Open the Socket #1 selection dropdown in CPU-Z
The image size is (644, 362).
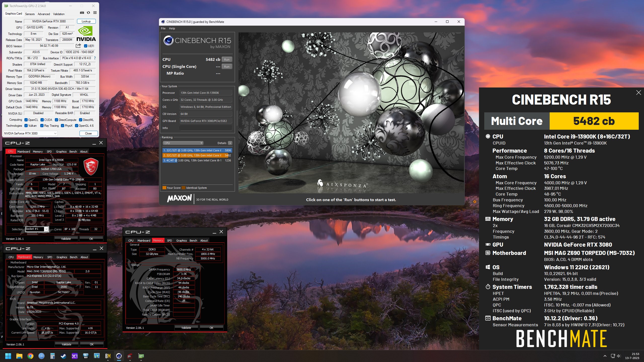[37, 229]
